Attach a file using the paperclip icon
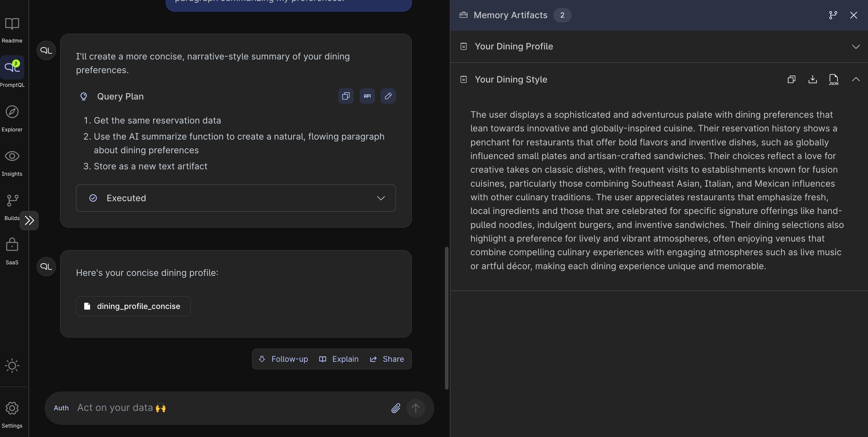This screenshot has width=868, height=437. [396, 408]
